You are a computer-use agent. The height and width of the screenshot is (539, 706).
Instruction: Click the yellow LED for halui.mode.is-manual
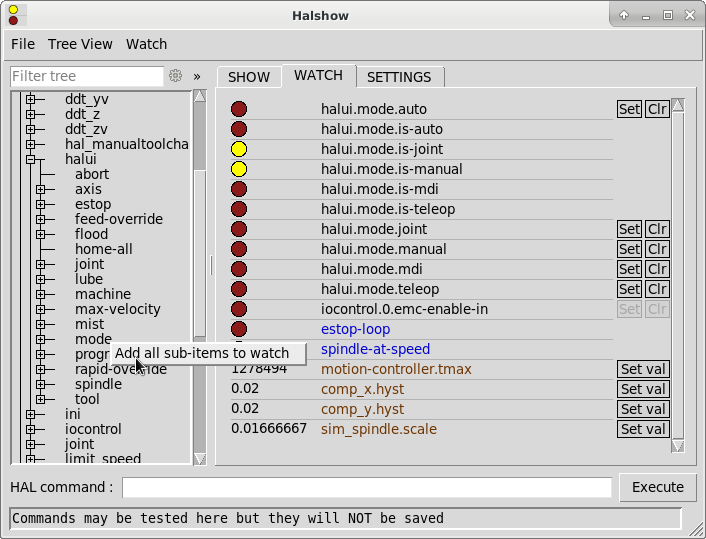click(x=239, y=169)
